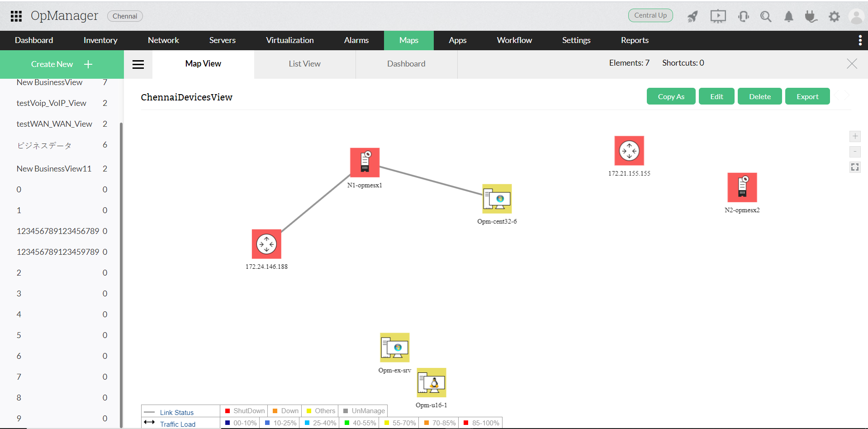Open the Alarms menu
Image resolution: width=868 pixels, height=429 pixels.
pyautogui.click(x=356, y=40)
